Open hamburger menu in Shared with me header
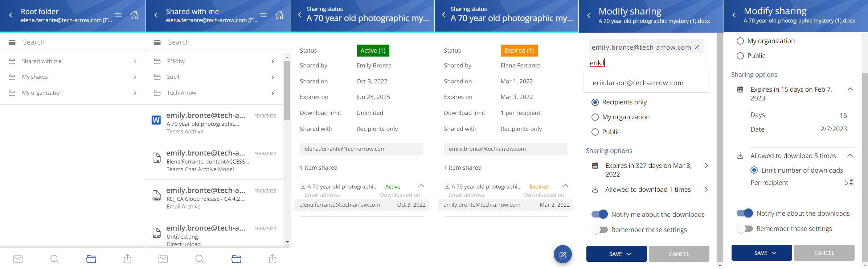This screenshot has height=269, width=868. [263, 15]
